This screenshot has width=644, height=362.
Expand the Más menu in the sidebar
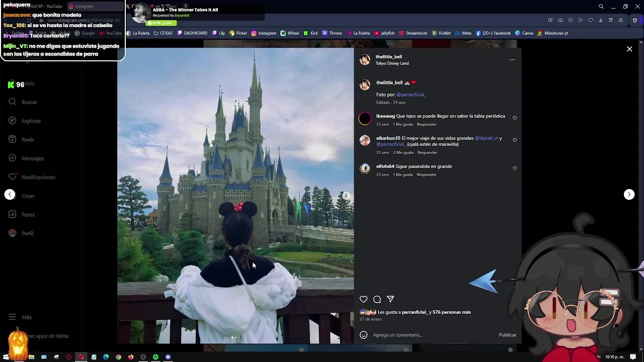tap(20, 317)
